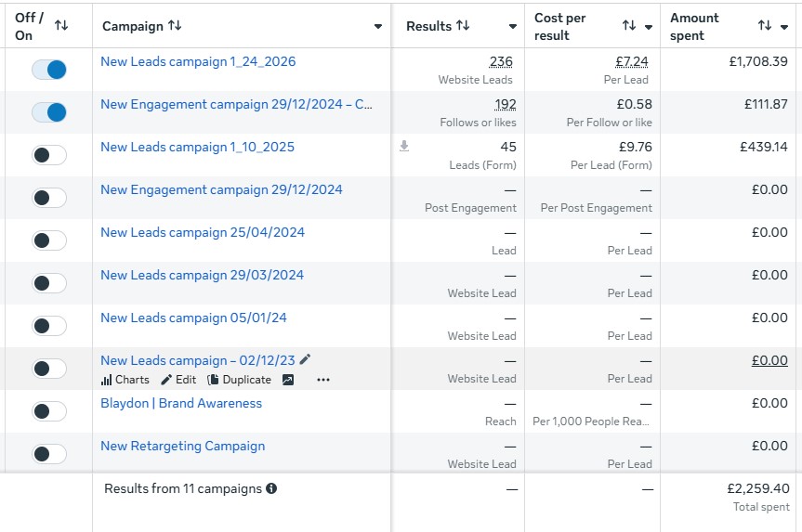
Task: Open New Leads campaign 1_10_2025 link
Action: point(197,148)
